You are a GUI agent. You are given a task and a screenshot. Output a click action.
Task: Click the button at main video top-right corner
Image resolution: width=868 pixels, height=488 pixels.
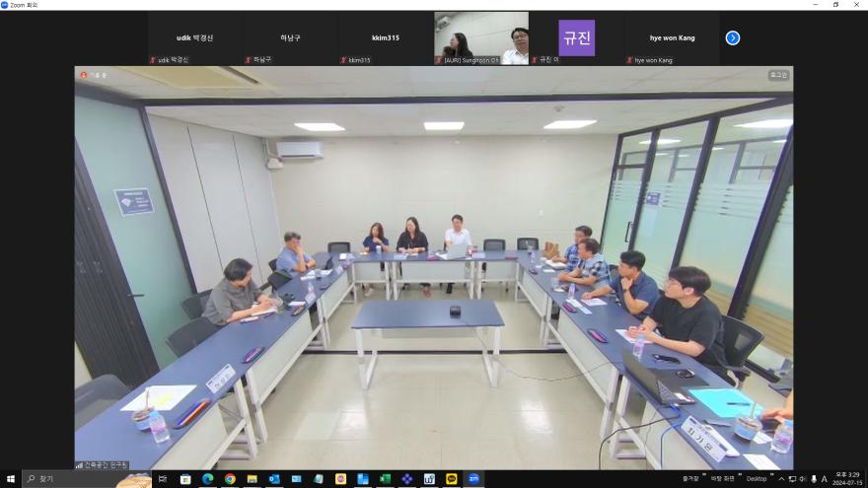[778, 75]
